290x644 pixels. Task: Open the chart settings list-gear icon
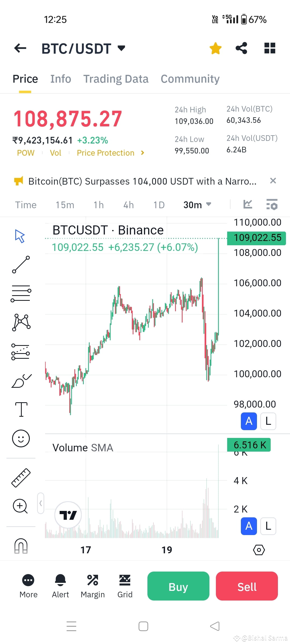(x=272, y=204)
